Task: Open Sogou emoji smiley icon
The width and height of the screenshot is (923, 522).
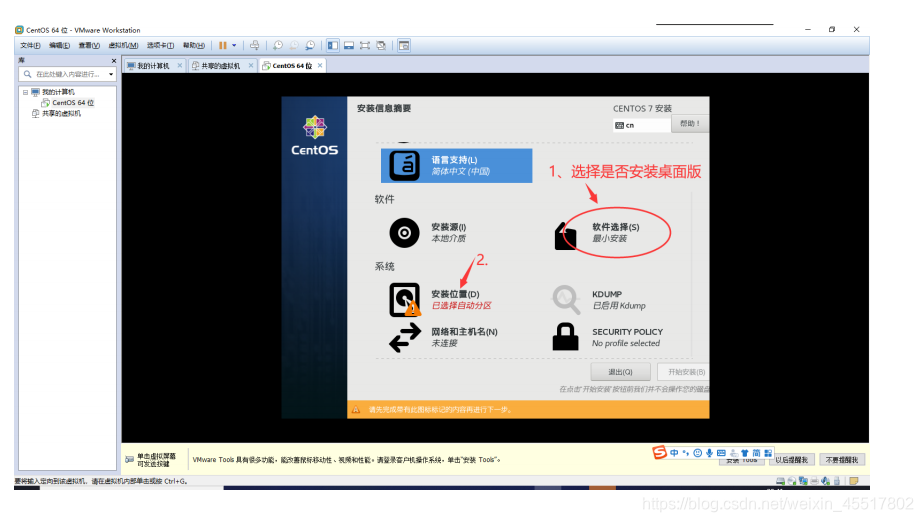Action: (x=698, y=453)
